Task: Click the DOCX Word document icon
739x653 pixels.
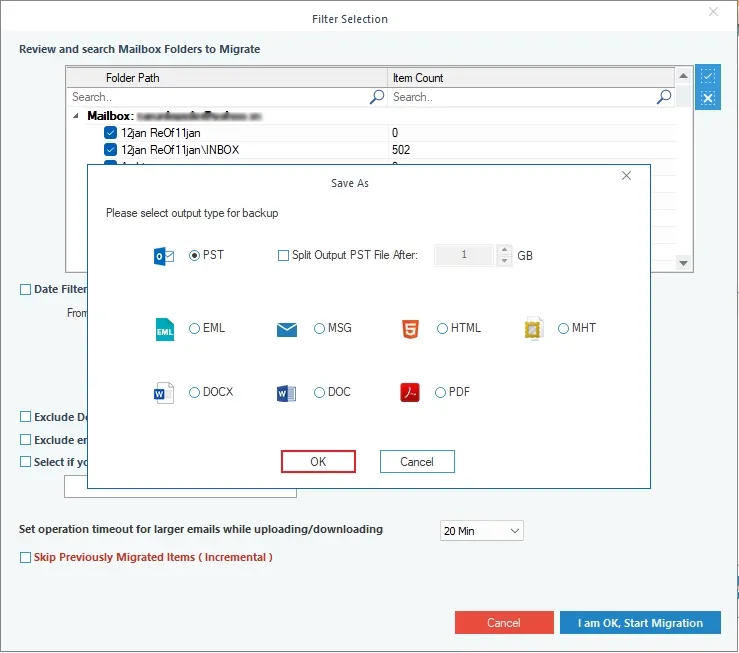Action: [164, 393]
